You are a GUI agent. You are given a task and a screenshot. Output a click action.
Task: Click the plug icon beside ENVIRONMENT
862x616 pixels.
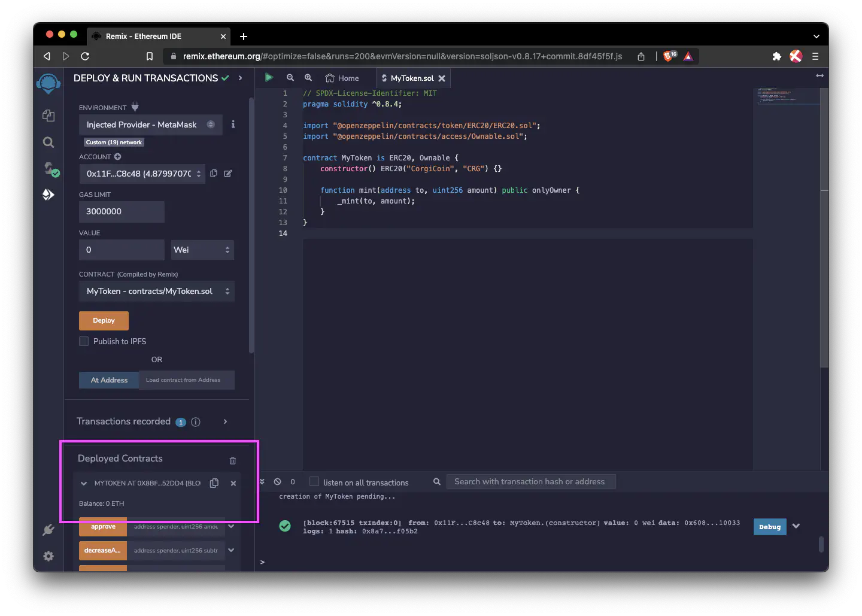point(135,107)
